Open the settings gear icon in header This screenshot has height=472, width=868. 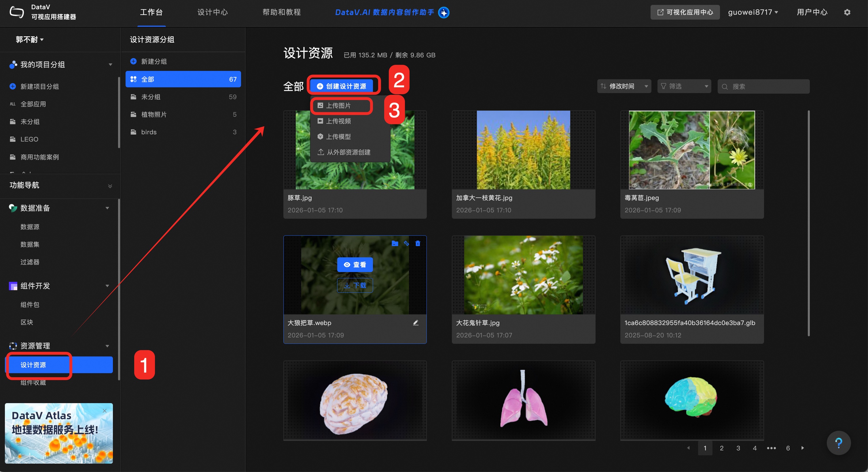[x=847, y=12]
